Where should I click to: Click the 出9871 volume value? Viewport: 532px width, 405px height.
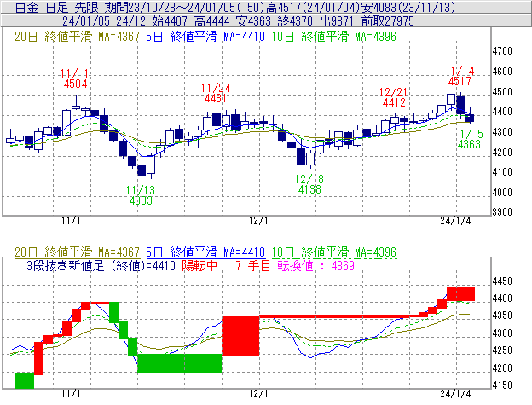coord(337,21)
